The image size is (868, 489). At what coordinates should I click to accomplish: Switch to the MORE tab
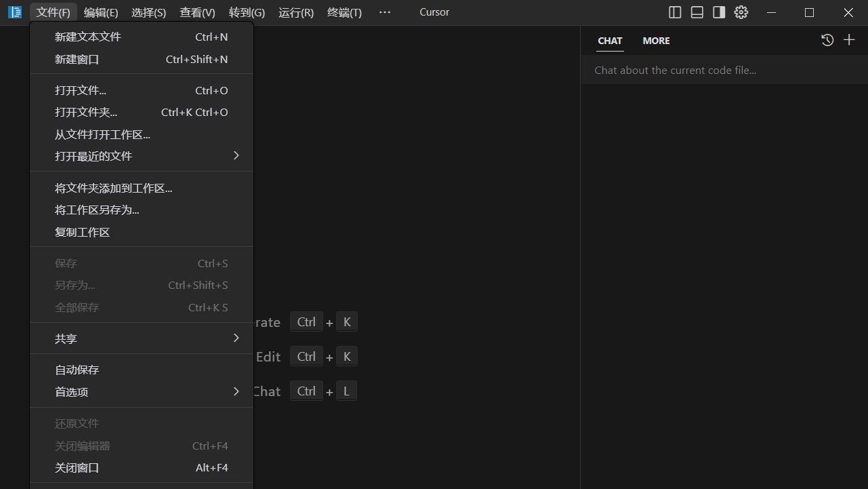656,41
